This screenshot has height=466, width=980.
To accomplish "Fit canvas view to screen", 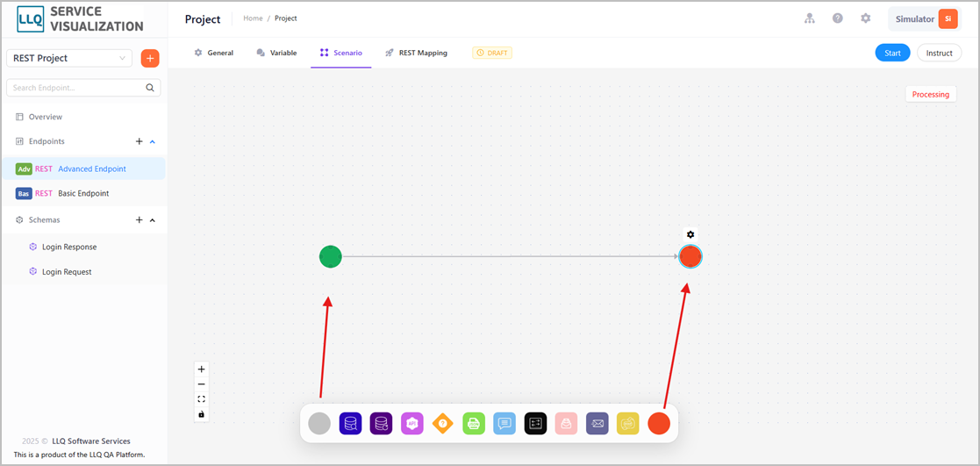I will tap(201, 399).
